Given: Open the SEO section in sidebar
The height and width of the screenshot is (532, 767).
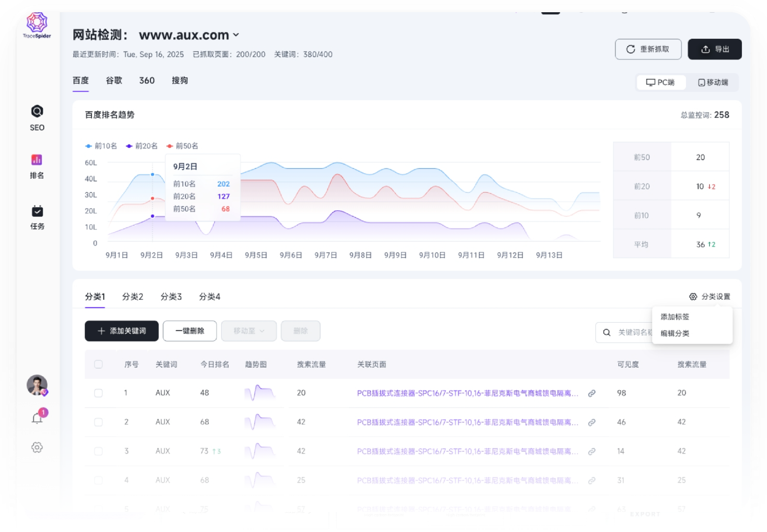Looking at the screenshot, I should tap(37, 117).
